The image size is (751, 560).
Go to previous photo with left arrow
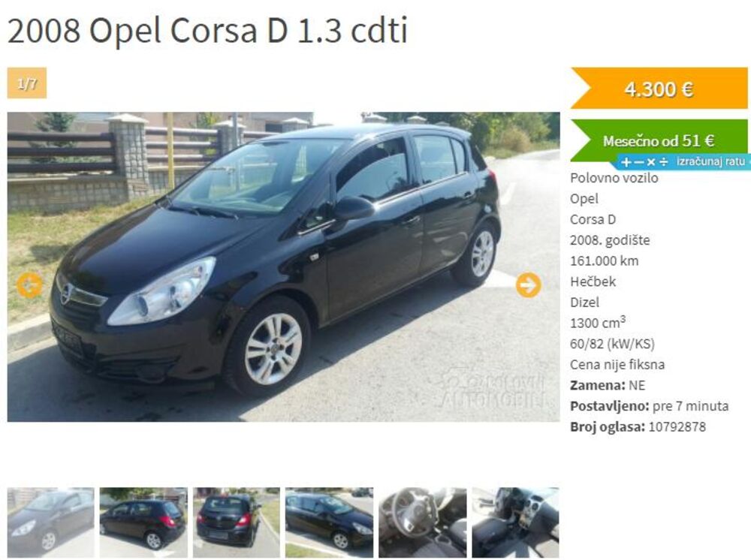30,285
